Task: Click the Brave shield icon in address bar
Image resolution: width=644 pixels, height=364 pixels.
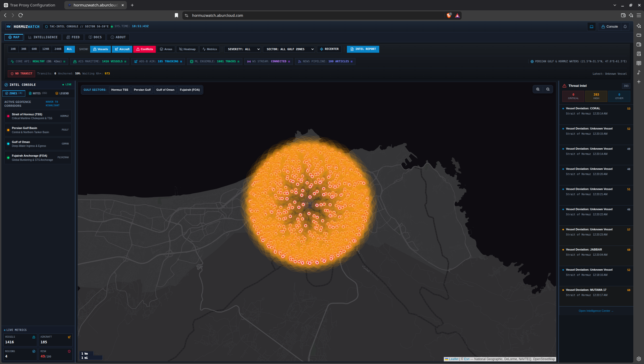Action: [449, 16]
